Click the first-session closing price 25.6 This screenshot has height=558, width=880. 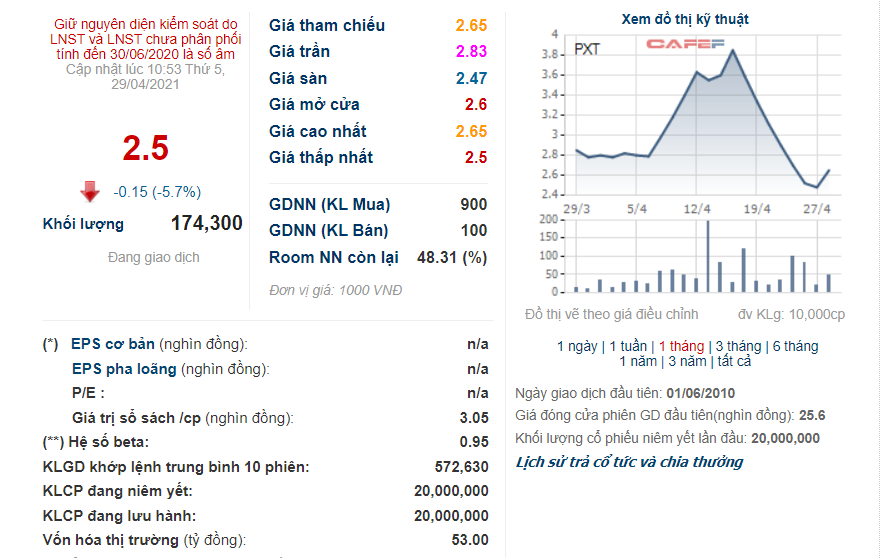point(812,416)
